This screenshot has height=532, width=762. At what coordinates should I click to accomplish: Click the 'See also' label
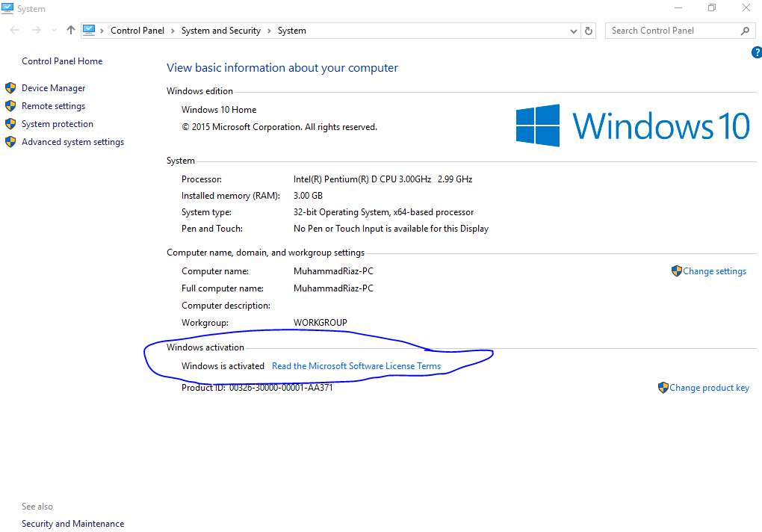37,507
